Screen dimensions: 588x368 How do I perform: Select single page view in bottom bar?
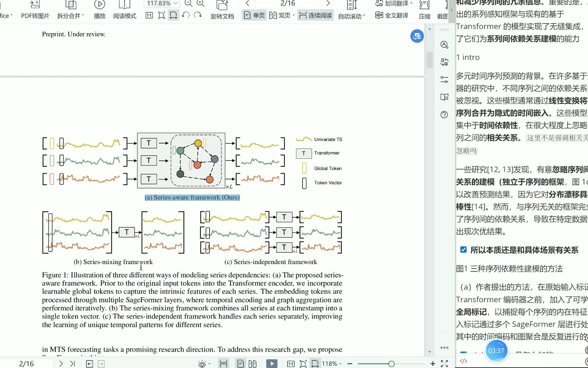coord(241,364)
